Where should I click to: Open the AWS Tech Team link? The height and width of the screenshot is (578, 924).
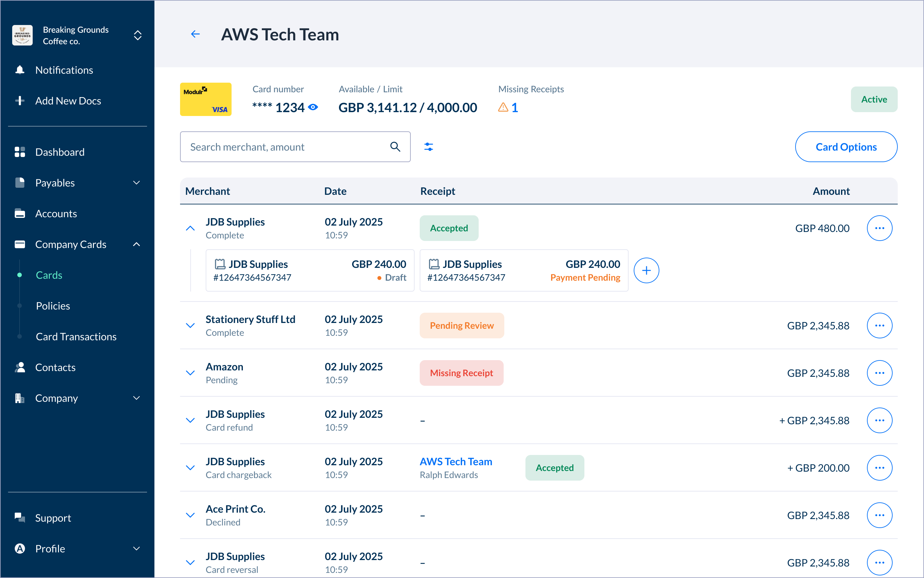456,462
